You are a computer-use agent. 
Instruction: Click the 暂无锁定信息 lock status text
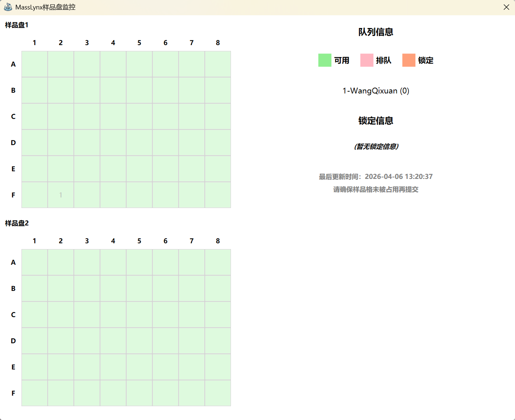point(376,147)
